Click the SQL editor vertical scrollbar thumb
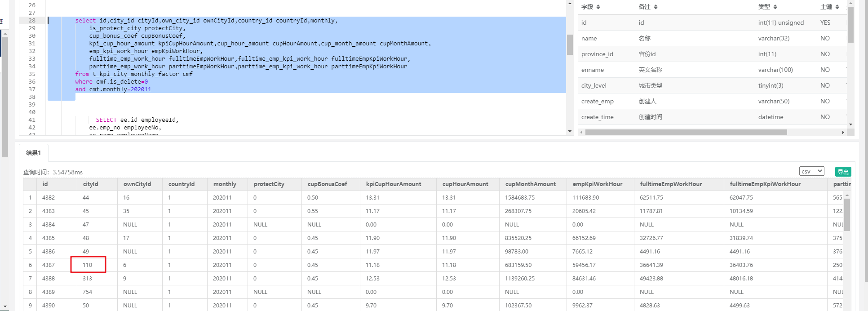The height and width of the screenshot is (311, 868). click(x=570, y=44)
